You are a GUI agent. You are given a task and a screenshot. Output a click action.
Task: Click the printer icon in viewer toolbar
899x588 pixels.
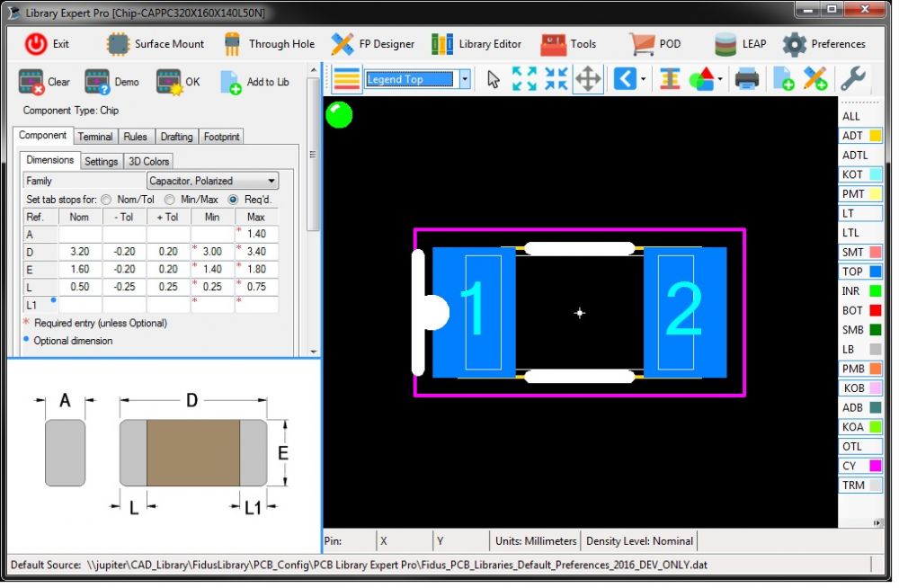click(747, 79)
